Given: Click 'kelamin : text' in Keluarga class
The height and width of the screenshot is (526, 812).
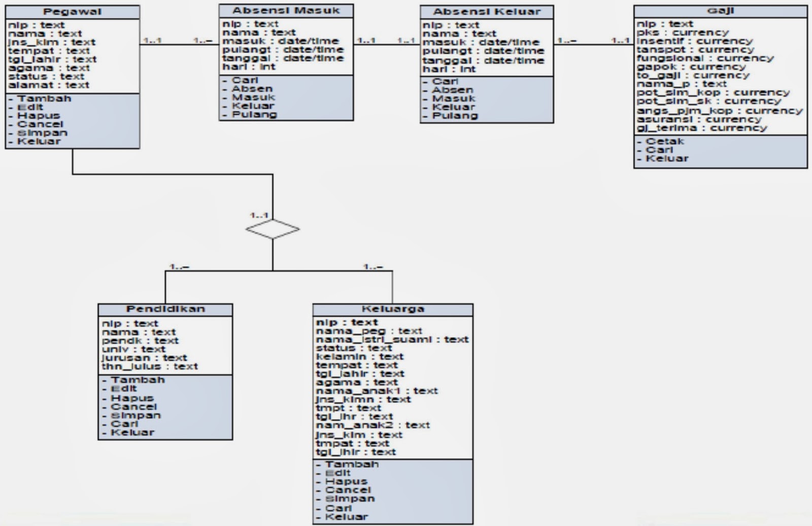Looking at the screenshot, I should pos(359,357).
